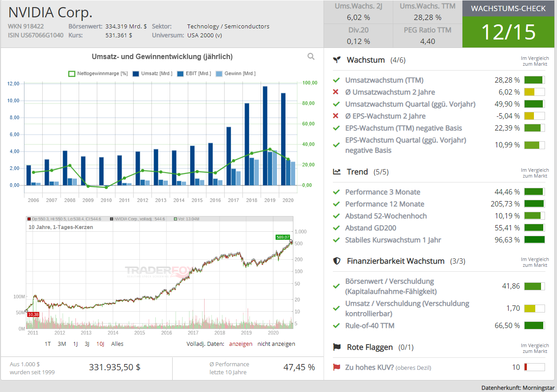The width and height of the screenshot is (557, 392).
Task: Toggle the Gewinn [Mrd.] legend series
Action: click(236, 74)
